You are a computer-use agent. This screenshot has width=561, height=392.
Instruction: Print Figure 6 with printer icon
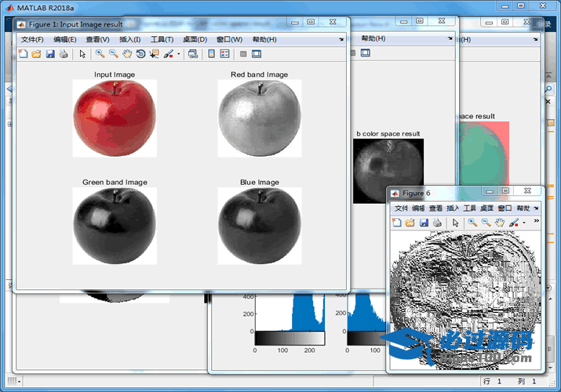[x=437, y=223]
